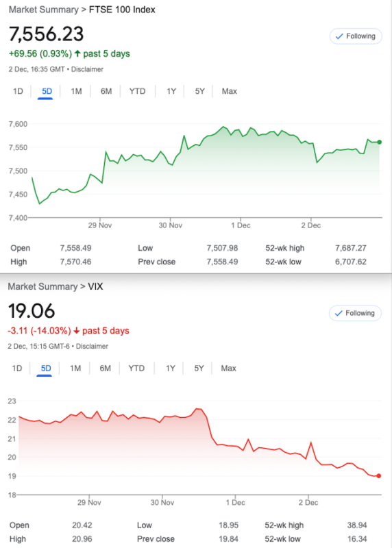Image resolution: width=392 pixels, height=548 pixels.
Task: Select Max tab in FTSE 100 chart
Action: point(230,91)
